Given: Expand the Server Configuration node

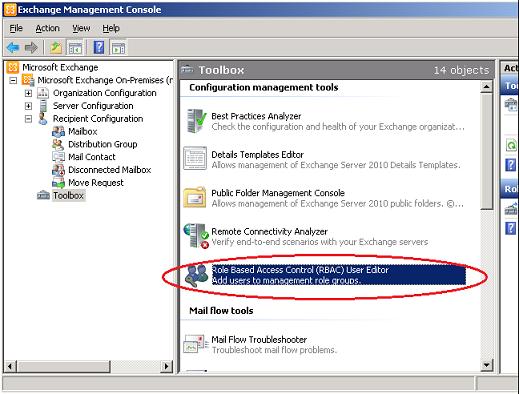Looking at the screenshot, I should coord(28,106).
